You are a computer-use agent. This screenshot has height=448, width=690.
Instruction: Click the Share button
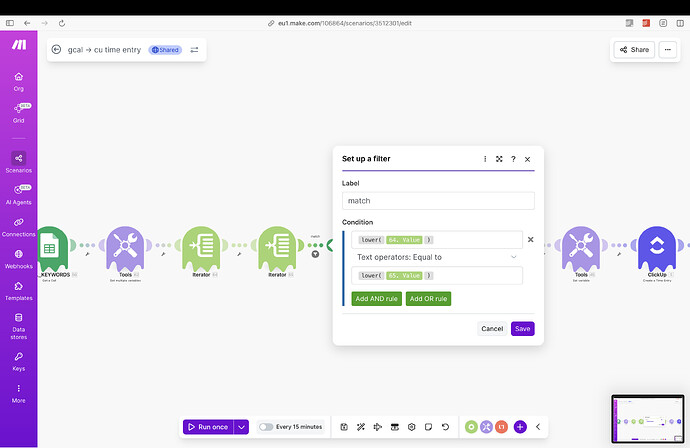tap(635, 50)
